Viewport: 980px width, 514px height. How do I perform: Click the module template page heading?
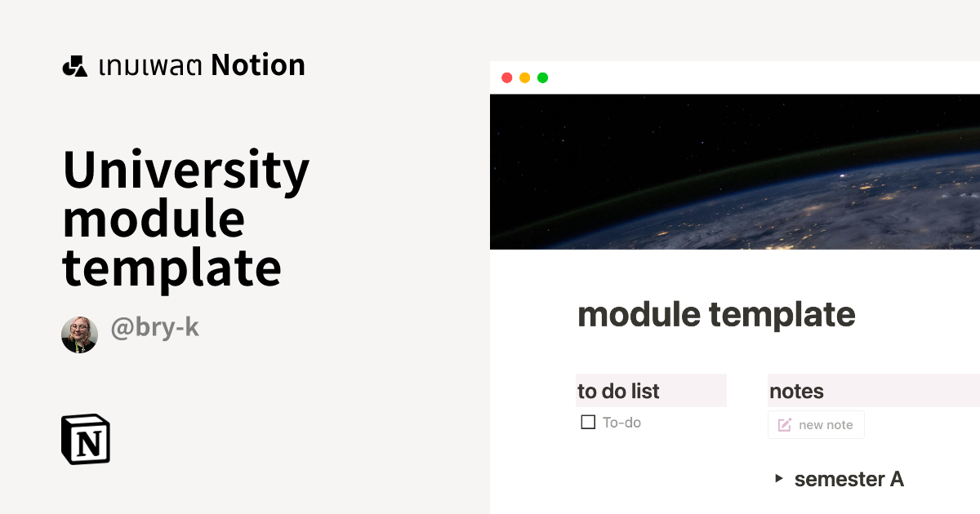(x=716, y=314)
